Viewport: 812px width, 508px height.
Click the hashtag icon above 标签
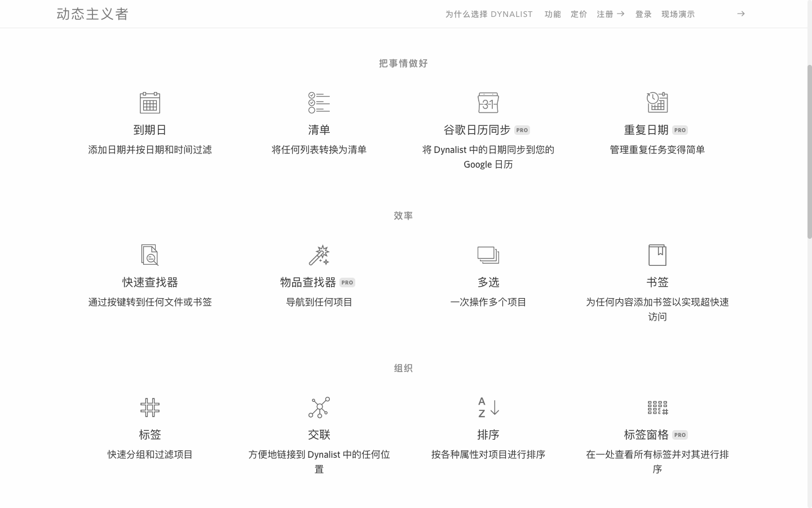click(x=149, y=408)
